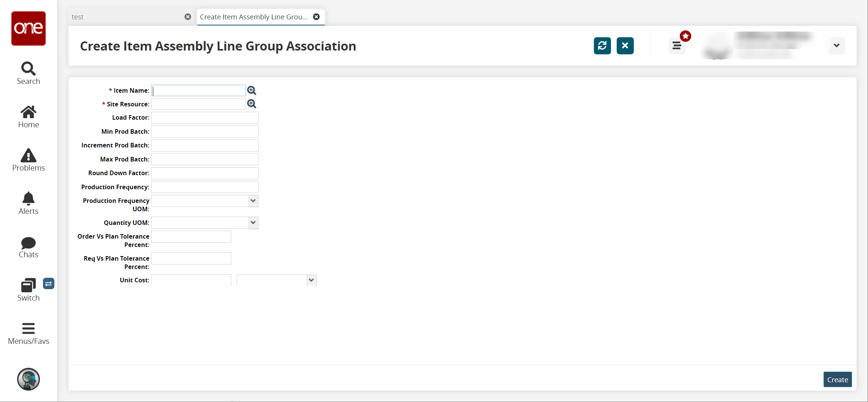Expand Production Frequency UOM dropdown
The height and width of the screenshot is (402, 868).
tap(253, 201)
